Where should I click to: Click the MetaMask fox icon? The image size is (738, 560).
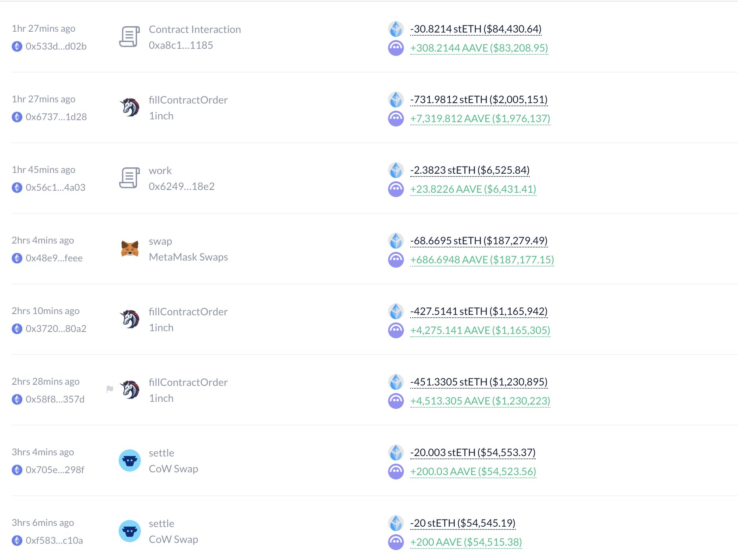(x=130, y=249)
